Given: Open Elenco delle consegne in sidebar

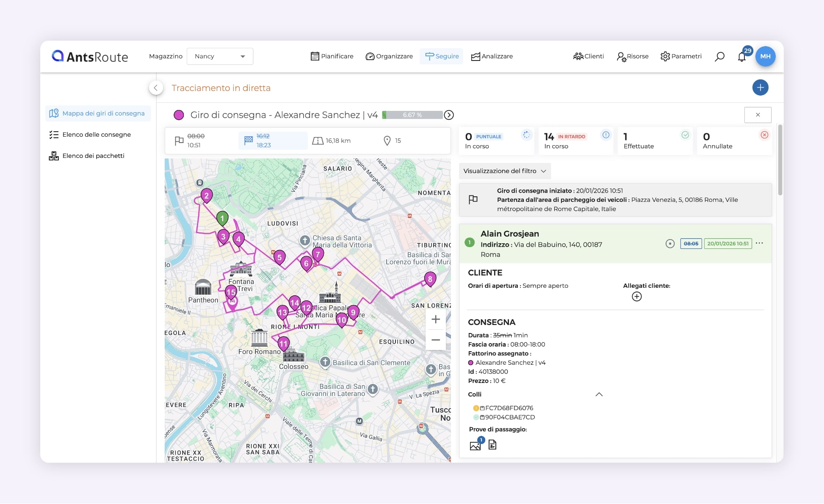Looking at the screenshot, I should click(x=97, y=135).
